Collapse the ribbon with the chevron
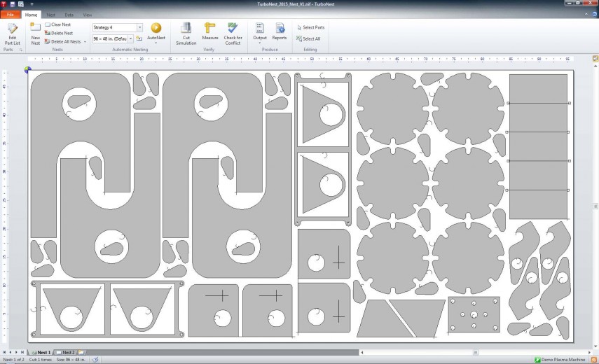 pos(585,14)
